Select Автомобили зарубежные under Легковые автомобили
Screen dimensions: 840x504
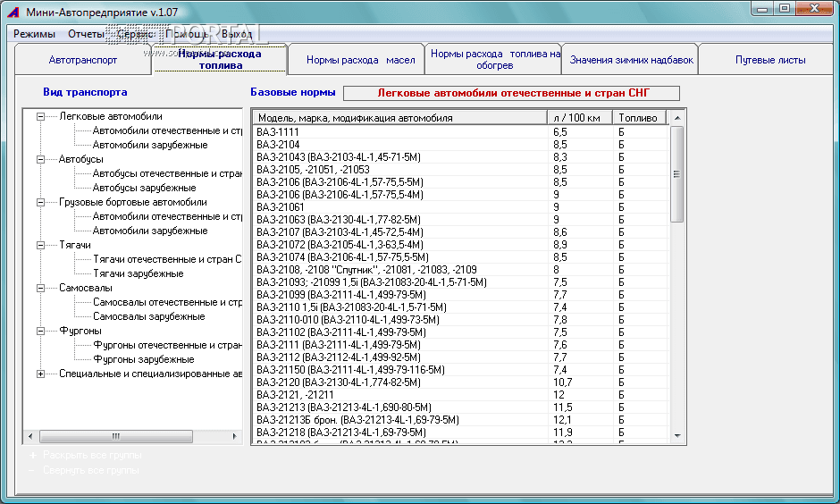tap(150, 145)
